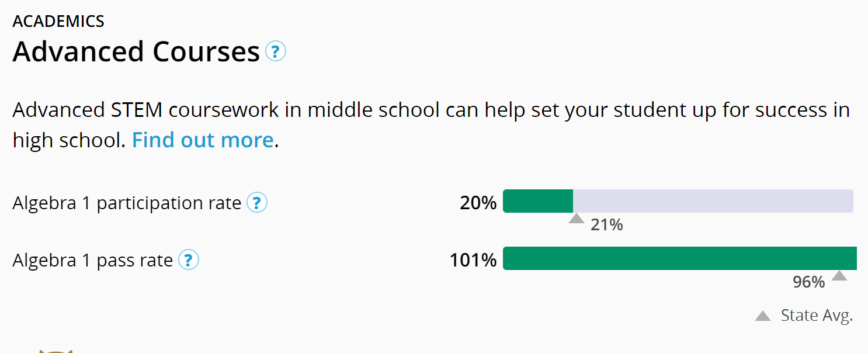This screenshot has width=868, height=353.
Task: Click the 96% state average triangle marker
Action: pyautogui.click(x=839, y=276)
